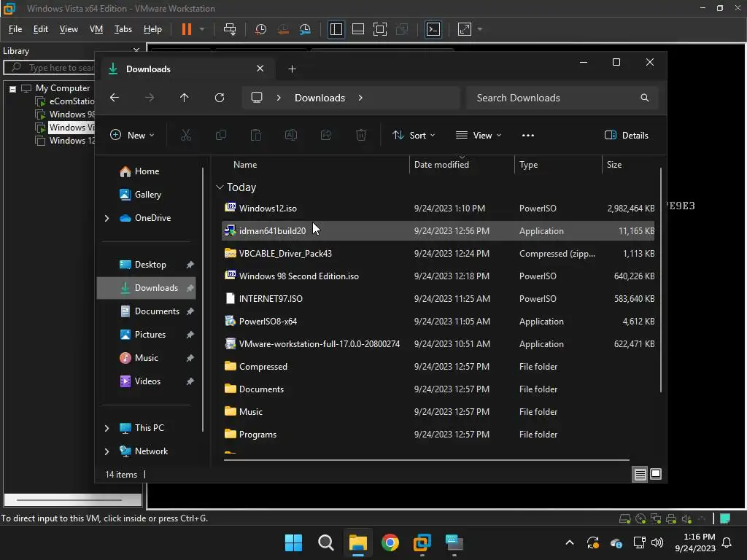747x560 pixels.
Task: Switch to details view layout icon
Action: point(640,474)
